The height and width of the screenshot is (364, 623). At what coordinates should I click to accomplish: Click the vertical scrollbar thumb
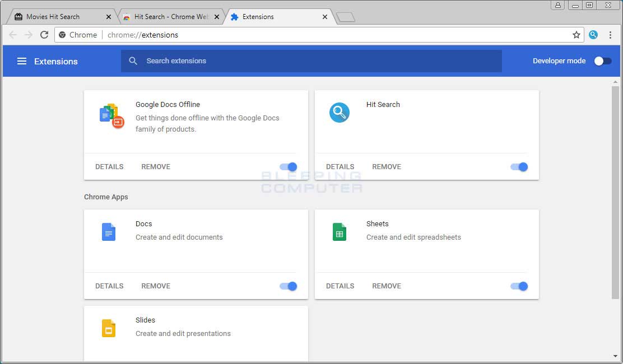616,192
